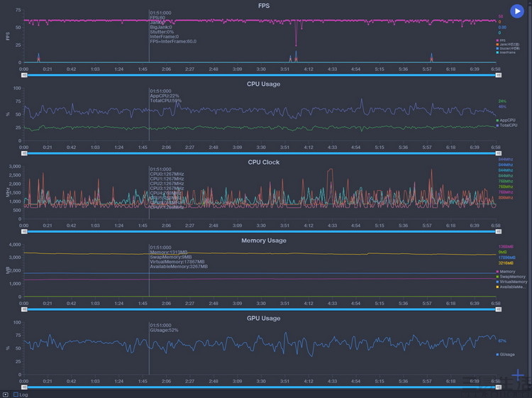Click left handle of CPU Clock range slider

24,231
